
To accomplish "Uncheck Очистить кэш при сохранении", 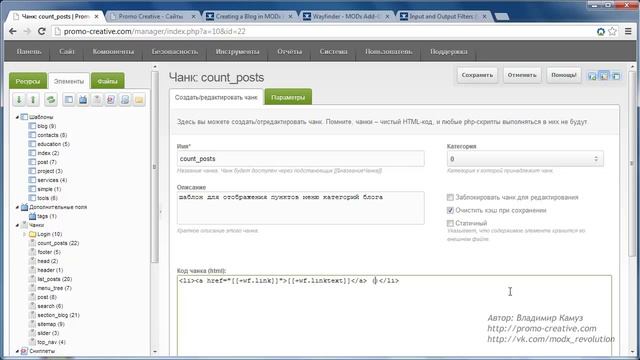I will [450, 211].
